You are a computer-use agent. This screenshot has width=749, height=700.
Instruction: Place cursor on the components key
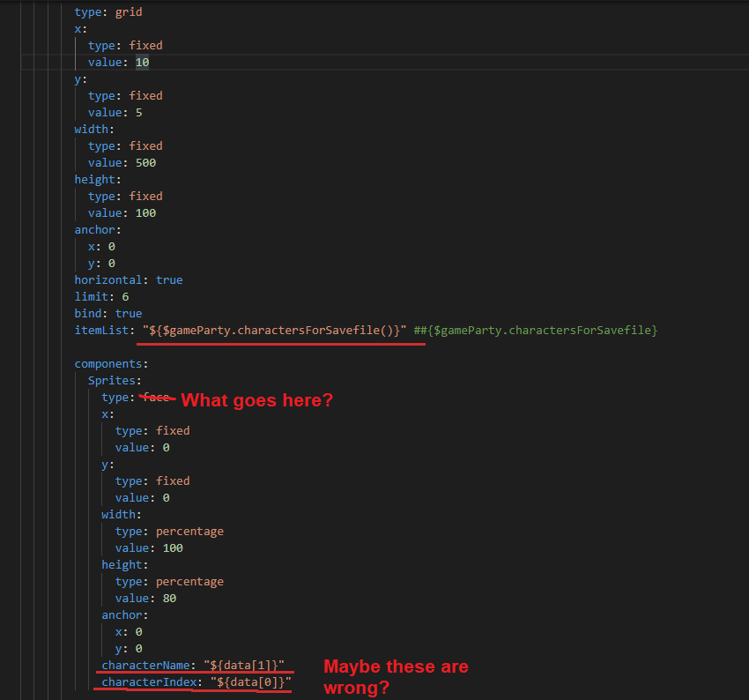click(x=108, y=363)
